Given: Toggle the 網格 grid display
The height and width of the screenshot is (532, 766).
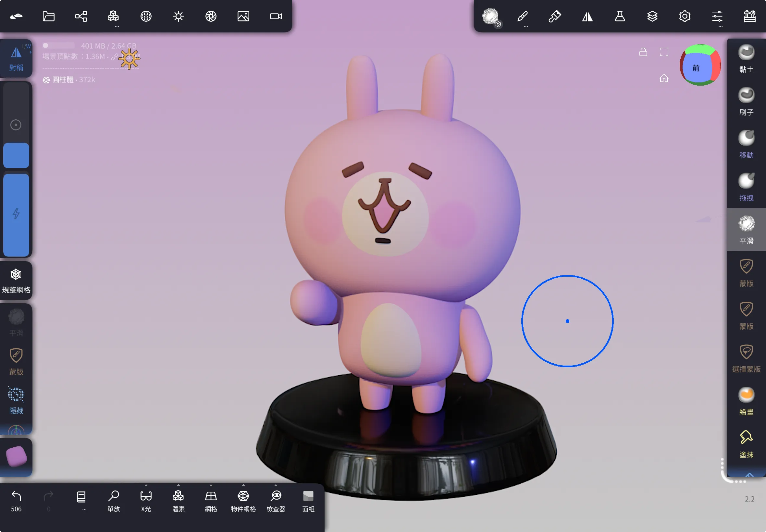Looking at the screenshot, I should point(210,500).
